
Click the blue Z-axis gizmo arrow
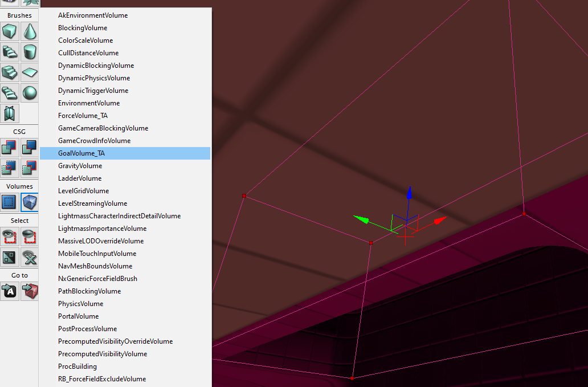[408, 194]
